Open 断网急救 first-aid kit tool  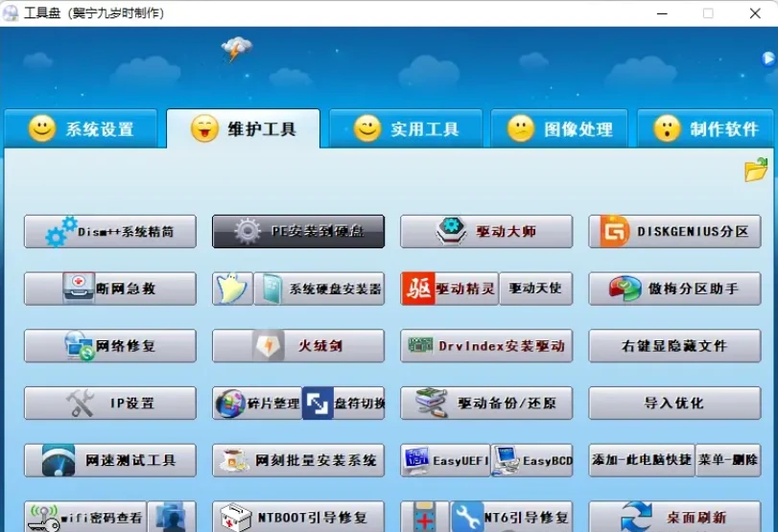coord(110,289)
